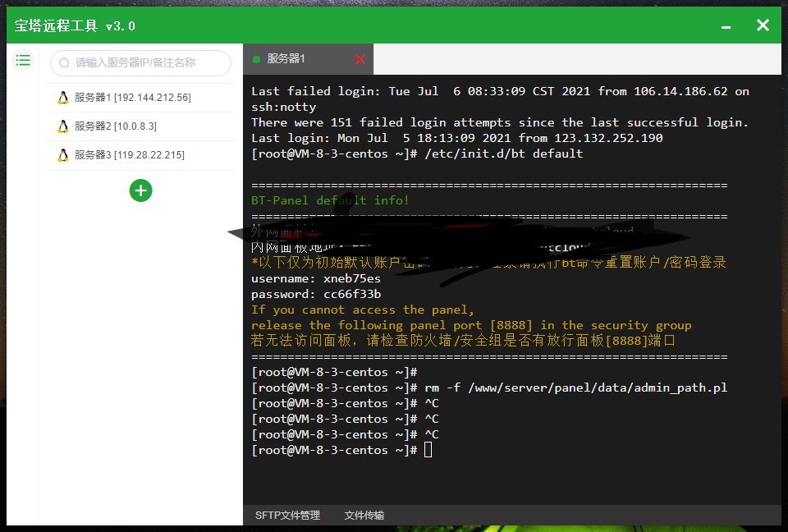Focus the server IP search field

pos(140,63)
